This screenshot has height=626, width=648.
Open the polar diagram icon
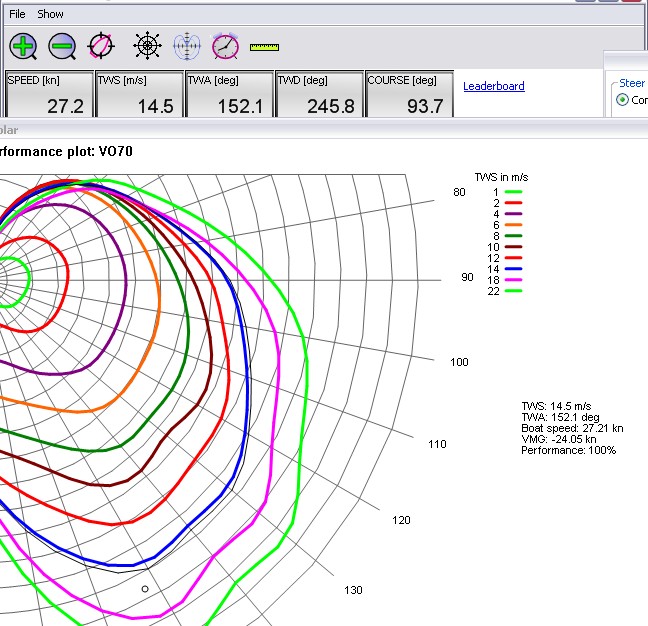[x=187, y=46]
